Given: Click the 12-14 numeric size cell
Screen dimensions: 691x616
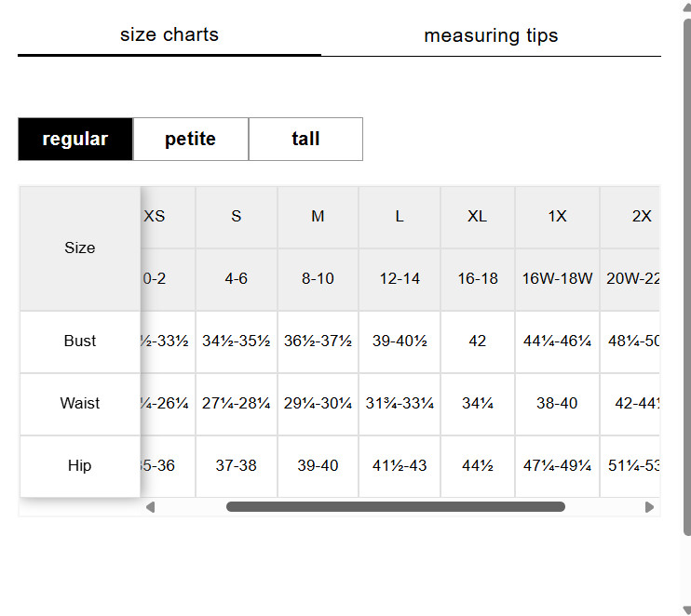Looking at the screenshot, I should (399, 279).
